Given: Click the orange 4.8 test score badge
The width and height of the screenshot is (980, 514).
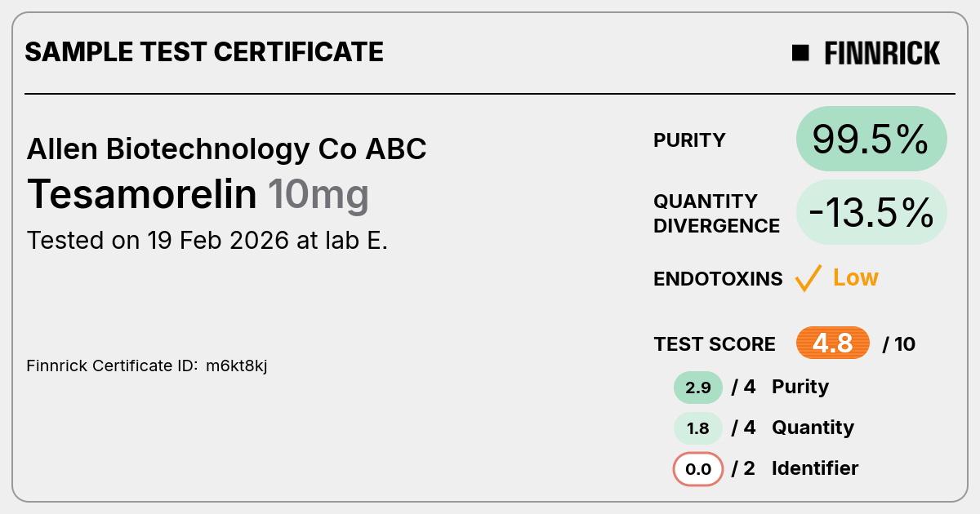Looking at the screenshot, I should click(x=833, y=343).
